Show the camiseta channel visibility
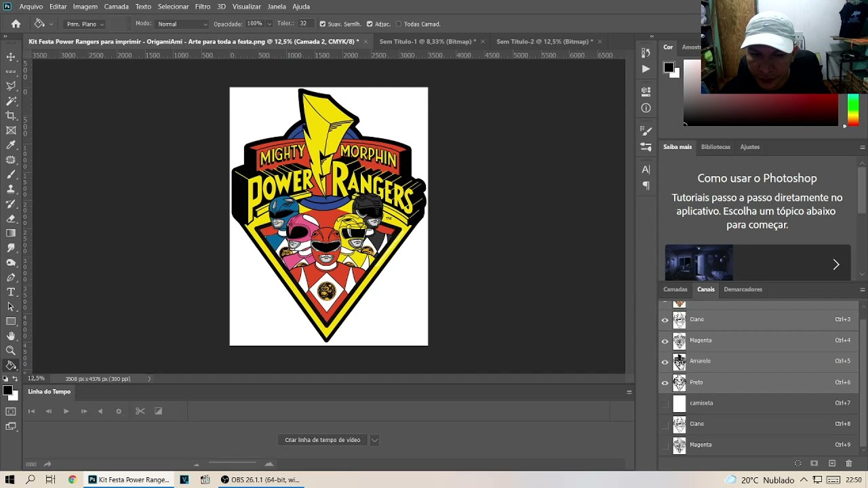This screenshot has height=488, width=868. (665, 403)
